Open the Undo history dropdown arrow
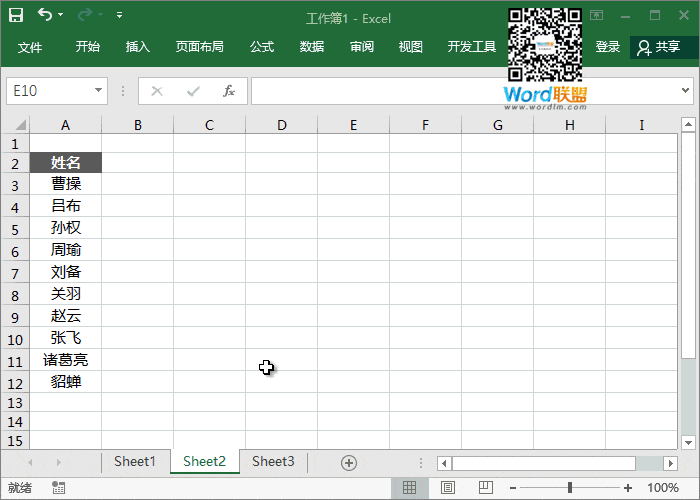The width and height of the screenshot is (700, 500). tap(60, 15)
